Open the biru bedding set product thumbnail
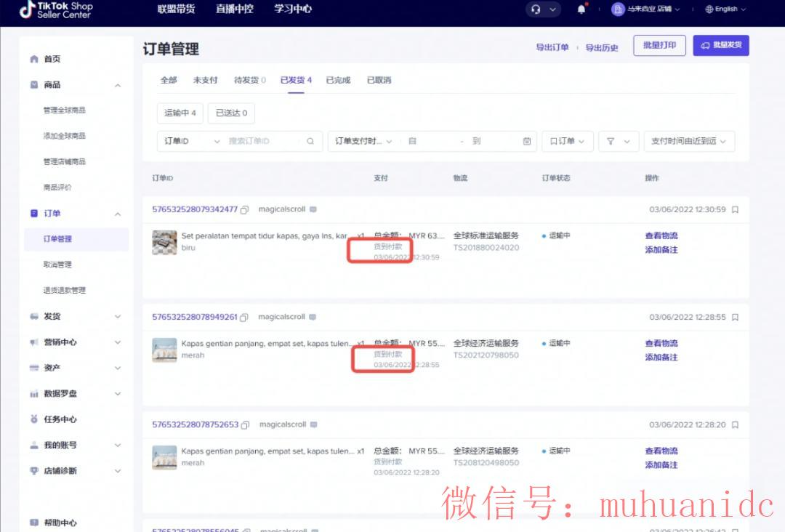This screenshot has width=785, height=532. point(164,243)
